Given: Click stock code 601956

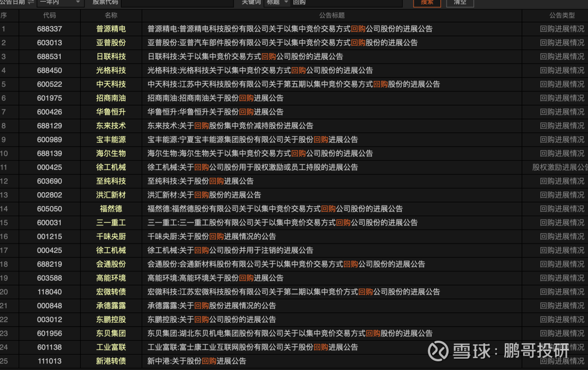Looking at the screenshot, I should point(49,334).
